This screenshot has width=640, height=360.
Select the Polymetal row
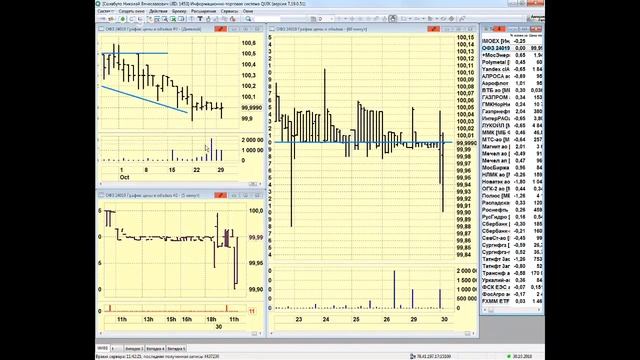click(x=512, y=62)
